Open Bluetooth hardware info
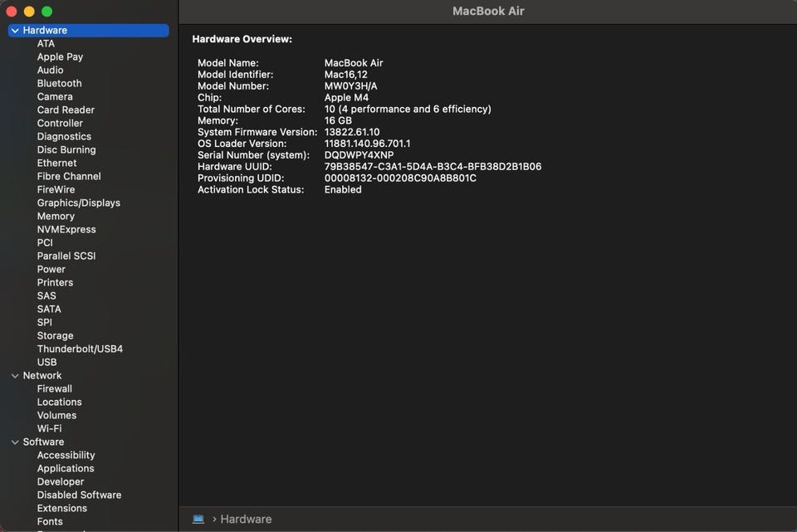This screenshot has width=797, height=532. [60, 83]
